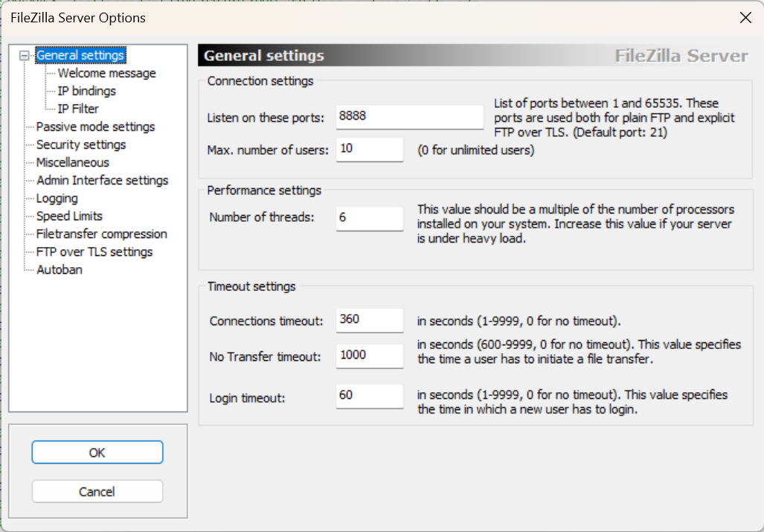Viewport: 764px width, 532px height.
Task: Click the Login timeout field
Action: (x=370, y=396)
